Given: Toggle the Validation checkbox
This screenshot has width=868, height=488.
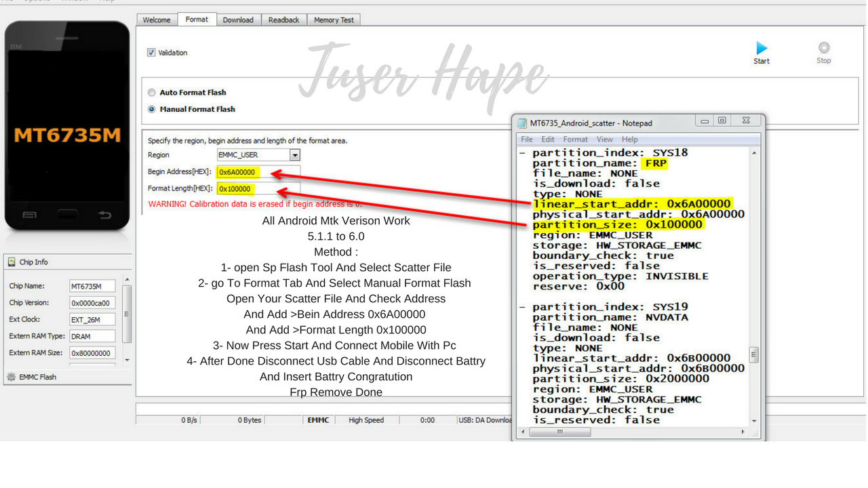Looking at the screenshot, I should pos(151,52).
